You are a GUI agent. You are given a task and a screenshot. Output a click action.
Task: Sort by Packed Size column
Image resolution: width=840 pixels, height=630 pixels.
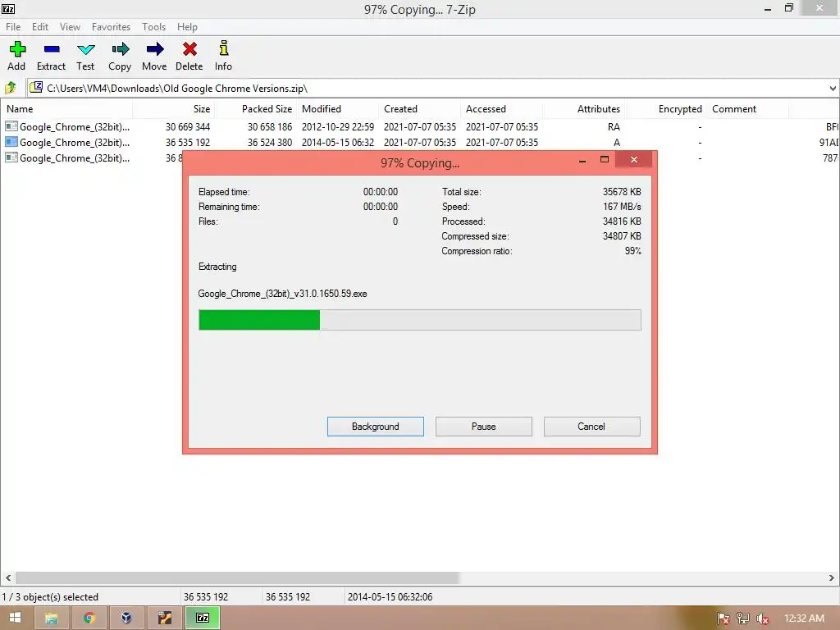256,109
